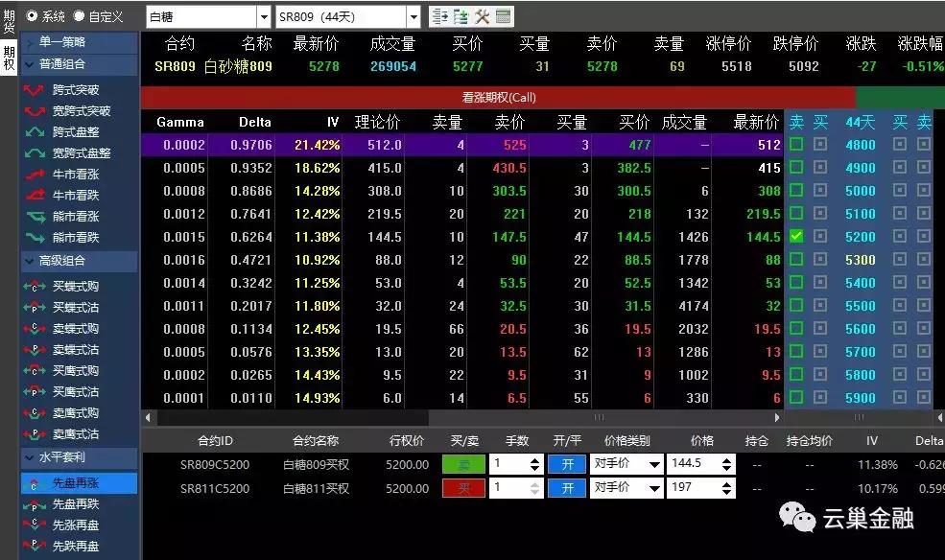945x560 pixels.
Task: Choose the 先涨再盘 strategy icon
Action: 34,525
